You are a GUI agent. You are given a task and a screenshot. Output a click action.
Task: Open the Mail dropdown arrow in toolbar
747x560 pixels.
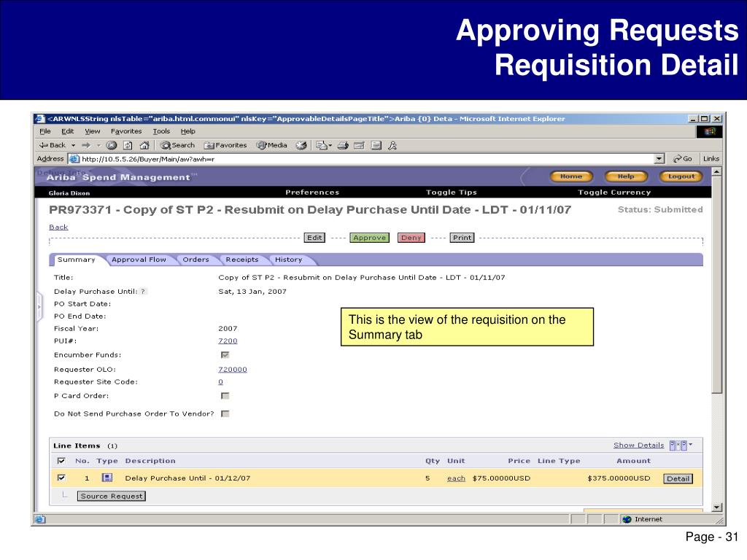click(330, 145)
